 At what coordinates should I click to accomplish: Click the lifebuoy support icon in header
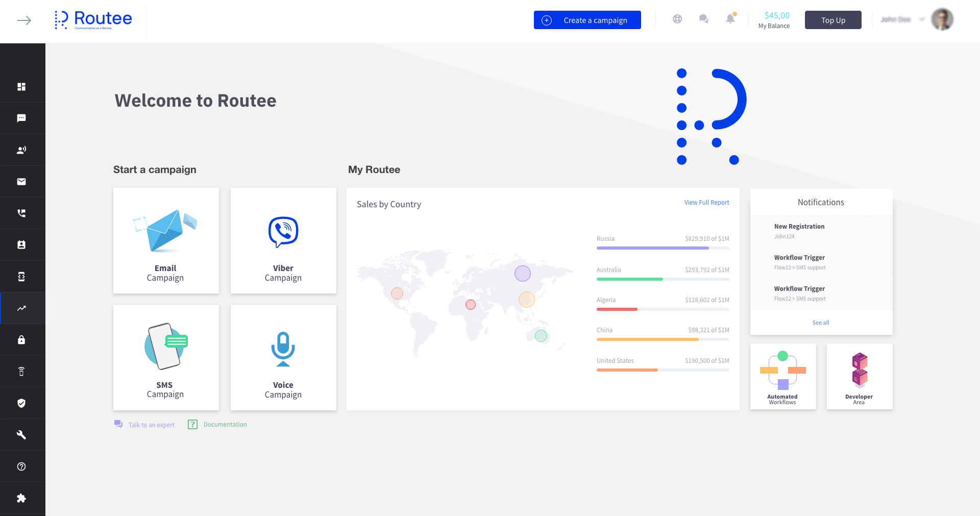click(677, 19)
